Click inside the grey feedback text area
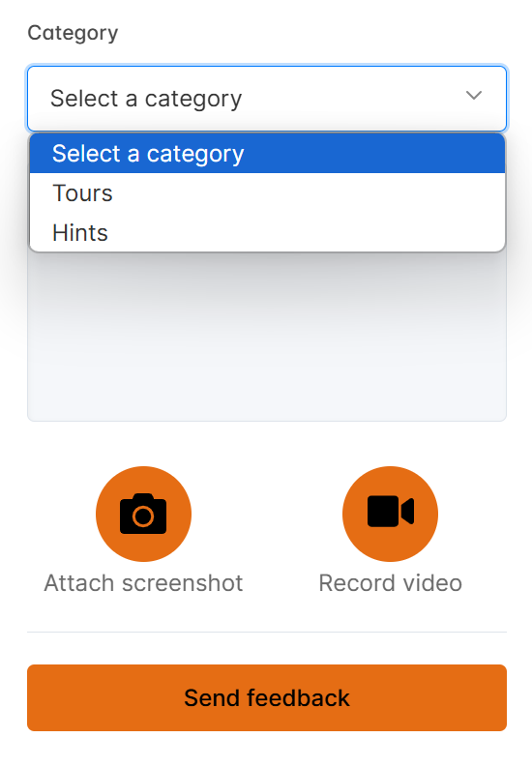 point(267,338)
